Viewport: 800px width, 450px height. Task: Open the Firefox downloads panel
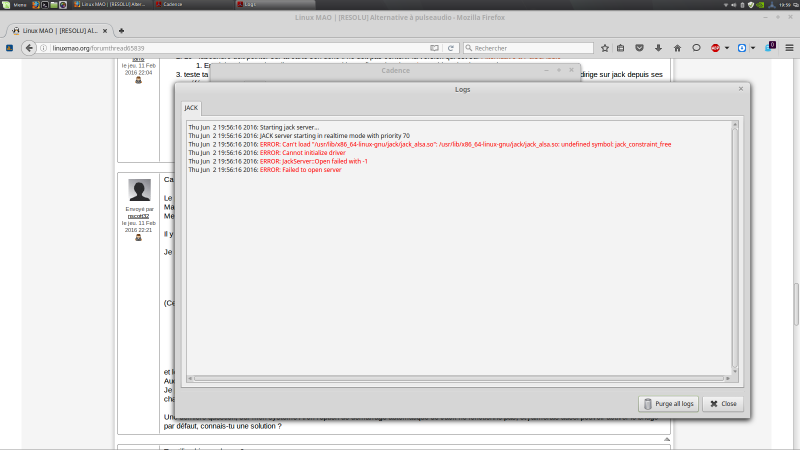coord(658,48)
